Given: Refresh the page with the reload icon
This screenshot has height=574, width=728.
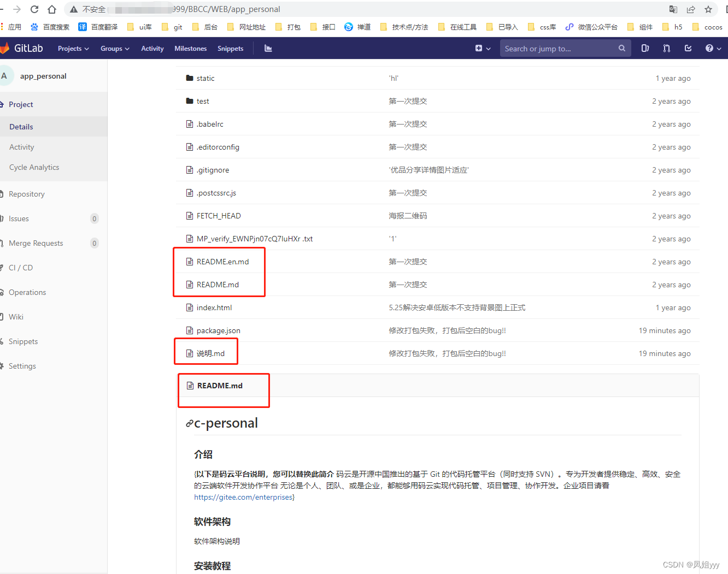Looking at the screenshot, I should tap(34, 9).
